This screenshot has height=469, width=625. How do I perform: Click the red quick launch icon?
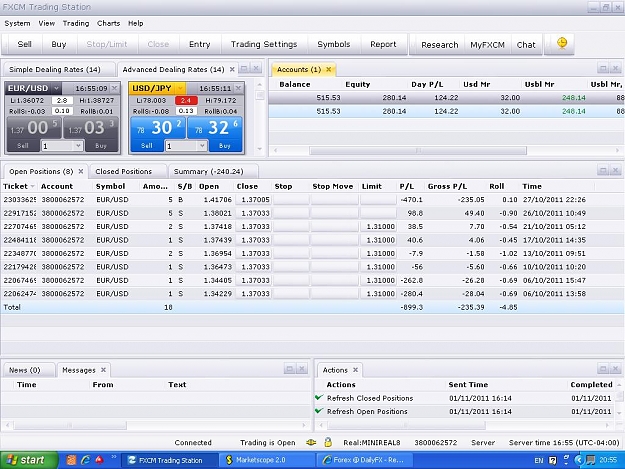click(x=99, y=460)
